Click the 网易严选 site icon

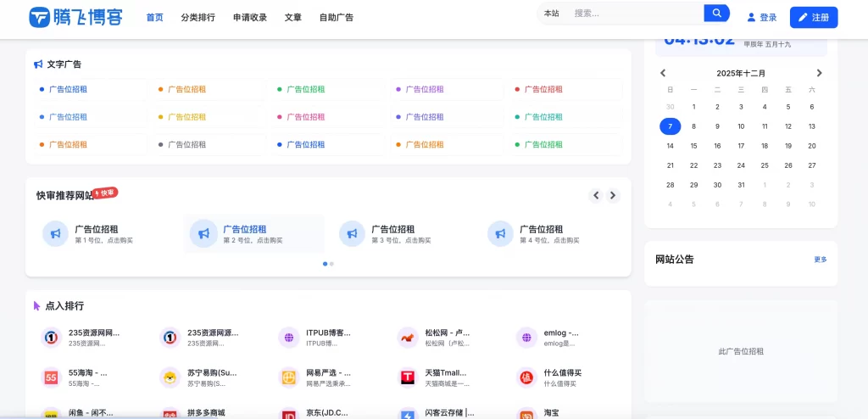tap(289, 377)
